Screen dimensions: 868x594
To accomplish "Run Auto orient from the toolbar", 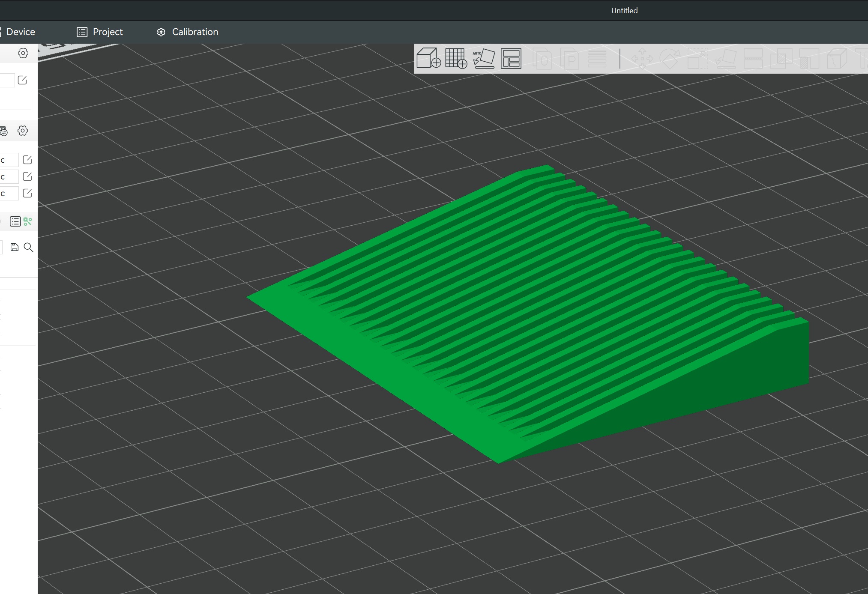I will tap(484, 58).
